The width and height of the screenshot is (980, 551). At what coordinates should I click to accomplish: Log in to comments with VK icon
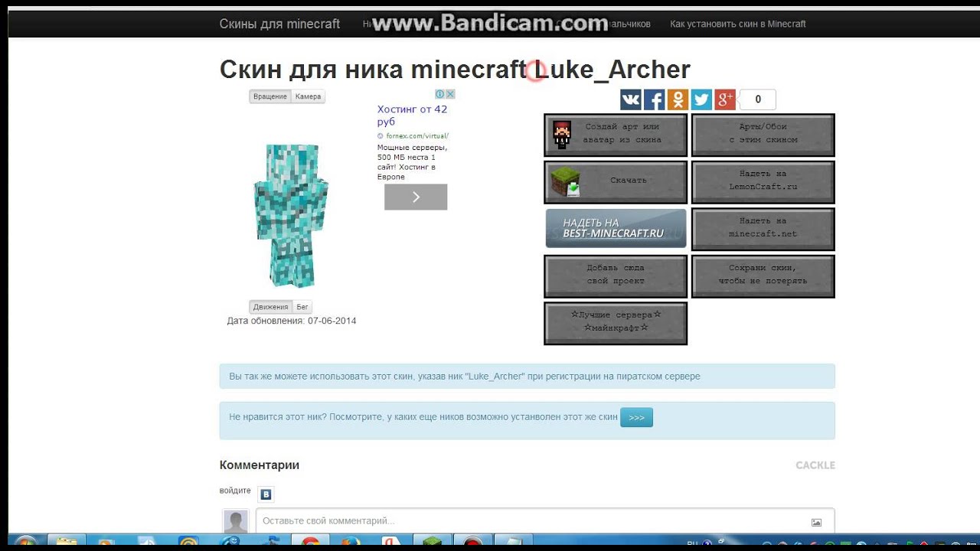tap(266, 494)
